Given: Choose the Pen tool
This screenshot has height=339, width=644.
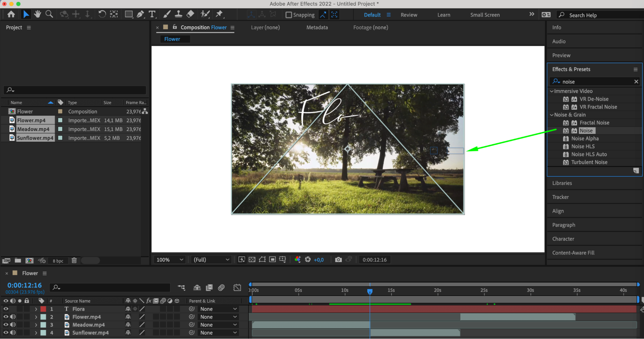Looking at the screenshot, I should click(x=140, y=14).
